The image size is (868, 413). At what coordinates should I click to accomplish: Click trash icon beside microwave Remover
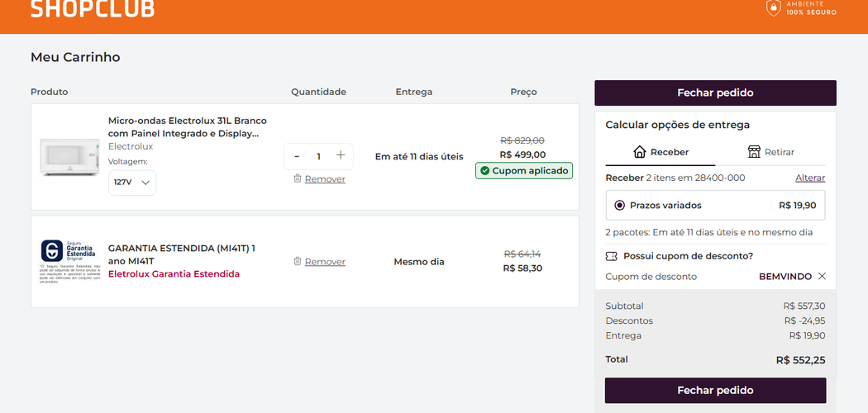(x=298, y=178)
